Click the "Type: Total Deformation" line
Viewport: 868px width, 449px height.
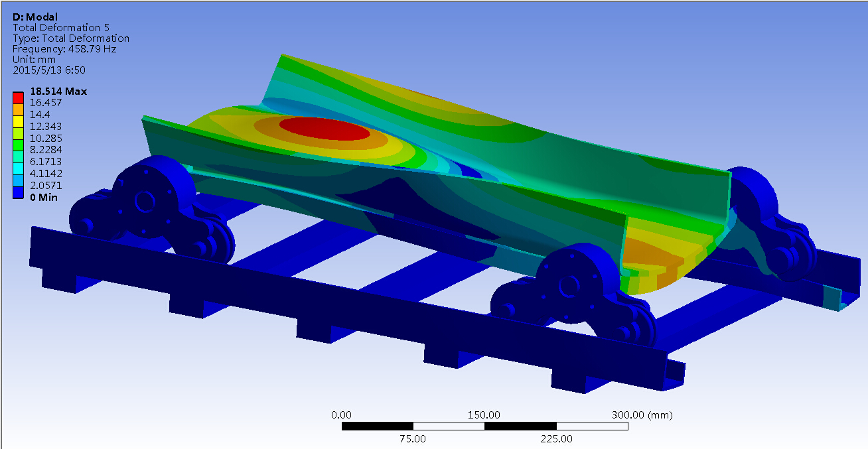click(x=71, y=38)
